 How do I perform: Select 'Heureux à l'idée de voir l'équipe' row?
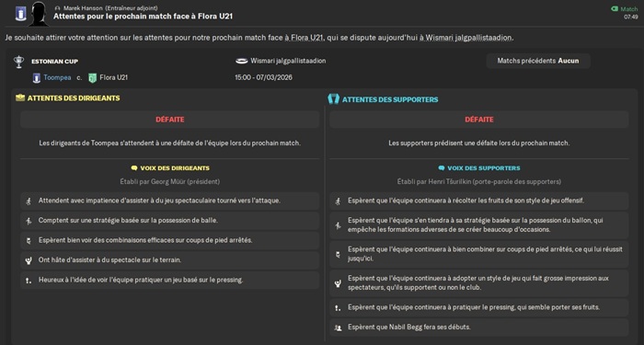coord(169,280)
